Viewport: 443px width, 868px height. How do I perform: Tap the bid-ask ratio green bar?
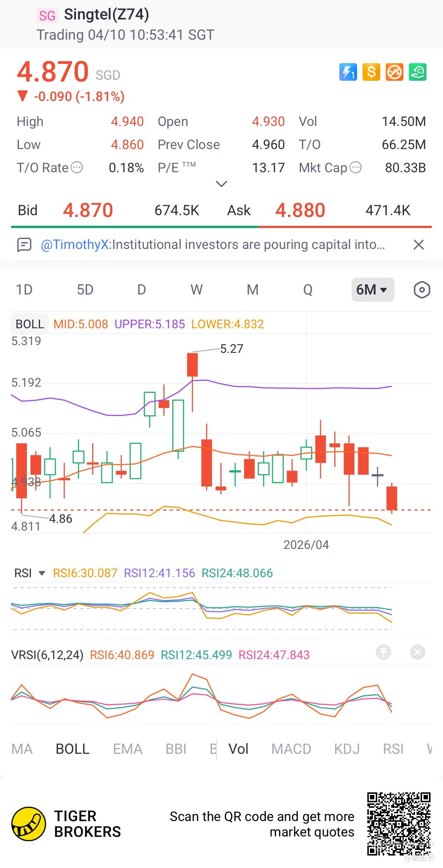pos(135,227)
